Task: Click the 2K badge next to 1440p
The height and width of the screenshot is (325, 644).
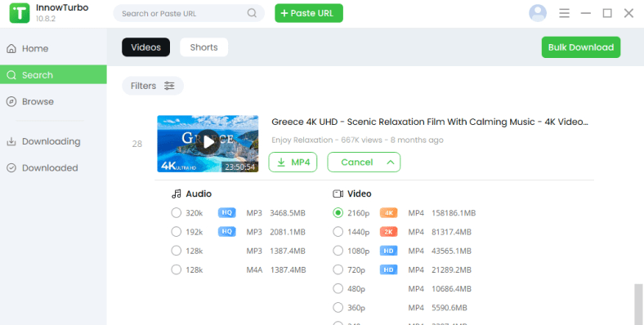Action: coord(388,232)
